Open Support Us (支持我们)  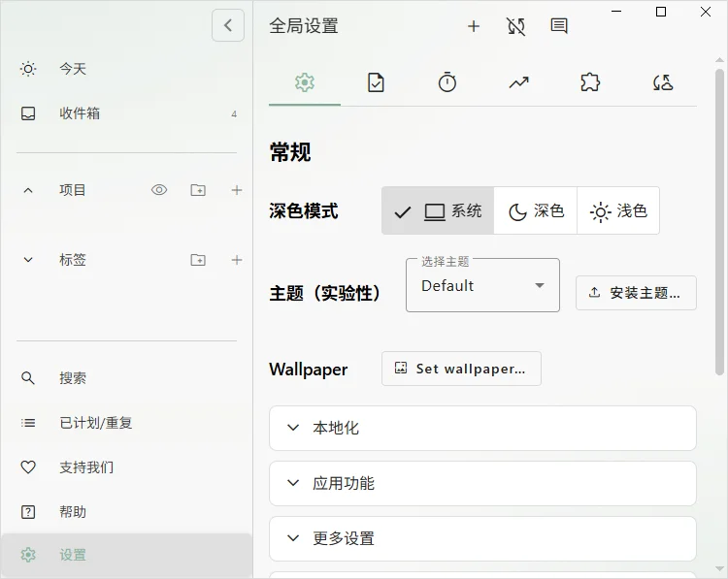coord(126,467)
